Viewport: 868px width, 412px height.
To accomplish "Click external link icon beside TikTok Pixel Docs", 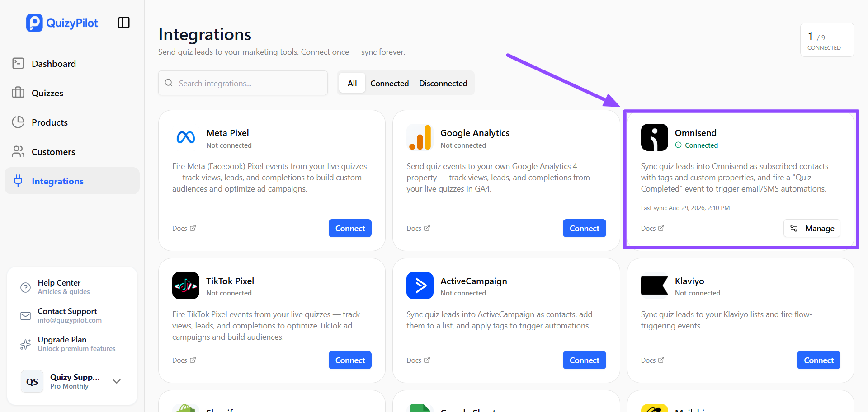I will pos(193,360).
